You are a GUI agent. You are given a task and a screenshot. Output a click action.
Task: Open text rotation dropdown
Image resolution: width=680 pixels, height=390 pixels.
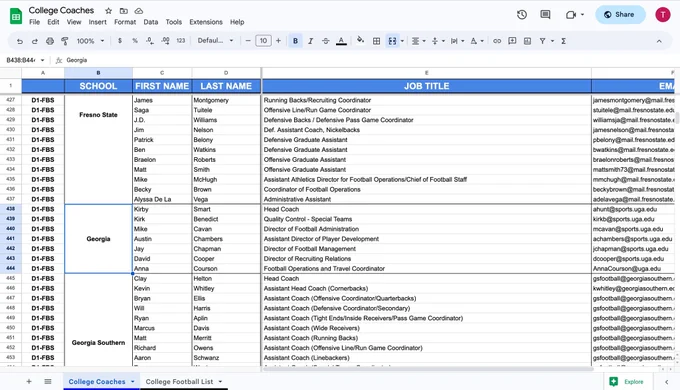(x=477, y=41)
